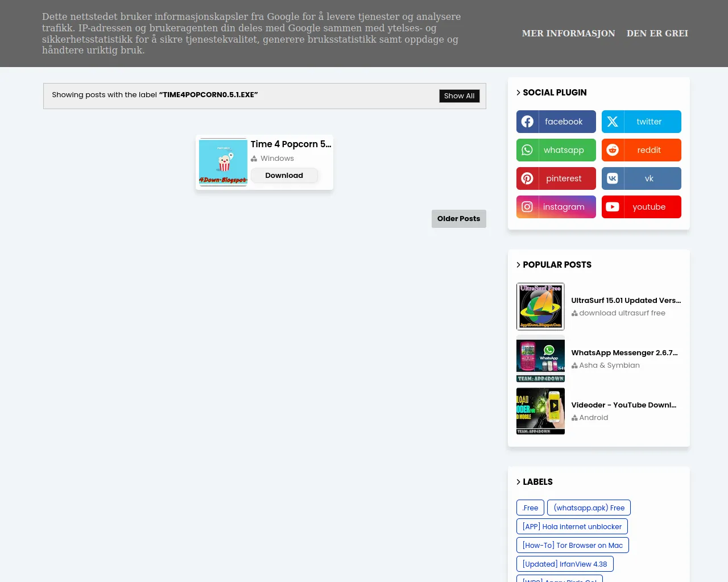Open the WhatsApp Messenger post thumbnail
Screen dimensions: 728x582
coord(540,359)
